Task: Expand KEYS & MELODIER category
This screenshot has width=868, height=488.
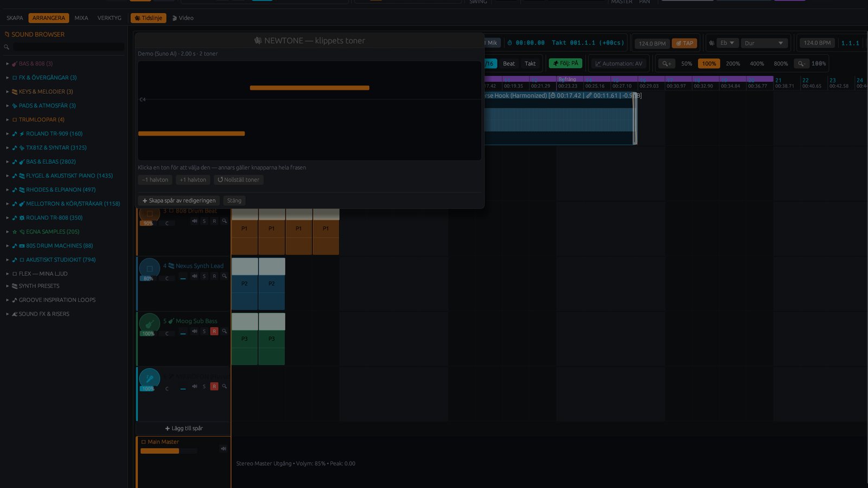Action: pyautogui.click(x=8, y=92)
